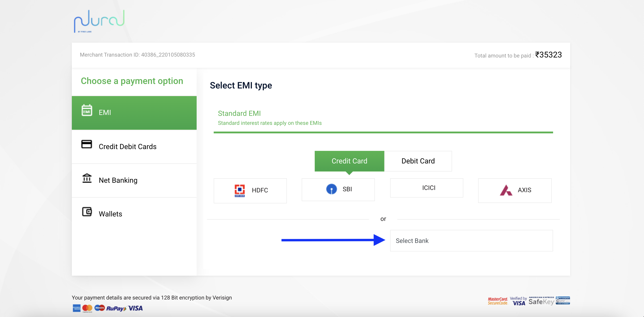
Task: Click the MasterCard SecureCode badge
Action: click(497, 301)
